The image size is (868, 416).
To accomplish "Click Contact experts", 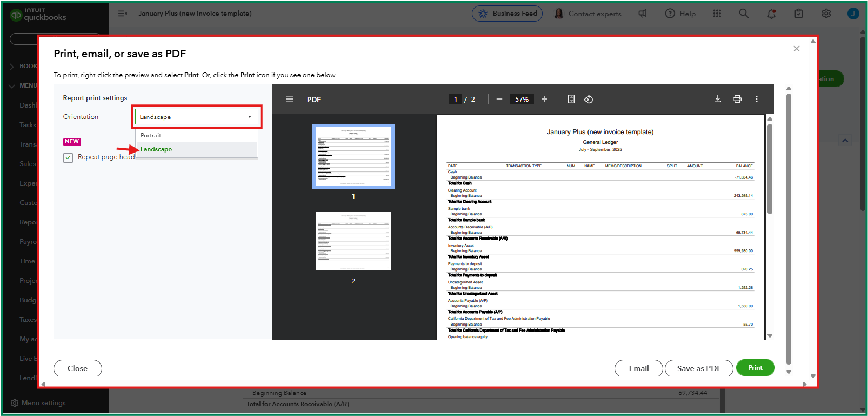I will coord(588,14).
